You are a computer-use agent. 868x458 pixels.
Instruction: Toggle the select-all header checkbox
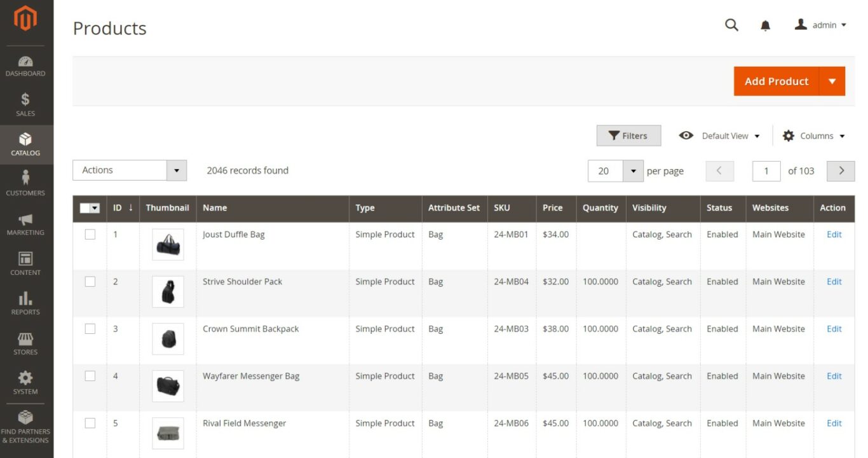pos(85,208)
